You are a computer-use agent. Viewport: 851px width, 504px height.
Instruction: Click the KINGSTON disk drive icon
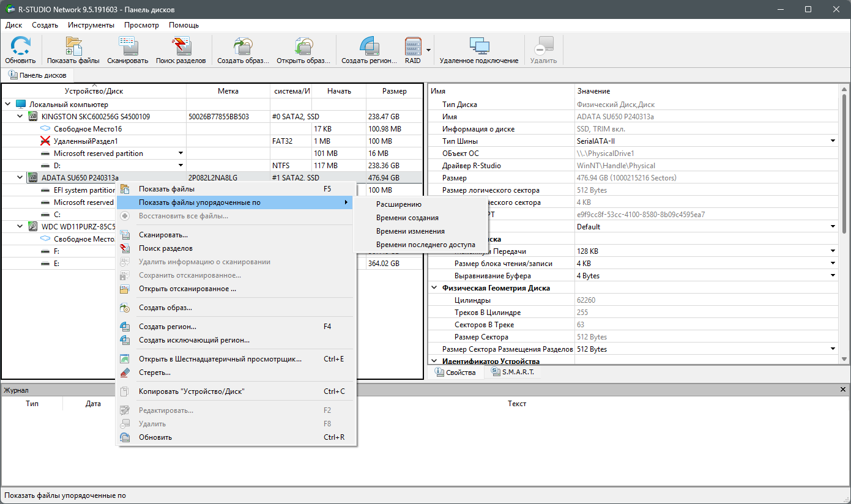[x=33, y=117]
